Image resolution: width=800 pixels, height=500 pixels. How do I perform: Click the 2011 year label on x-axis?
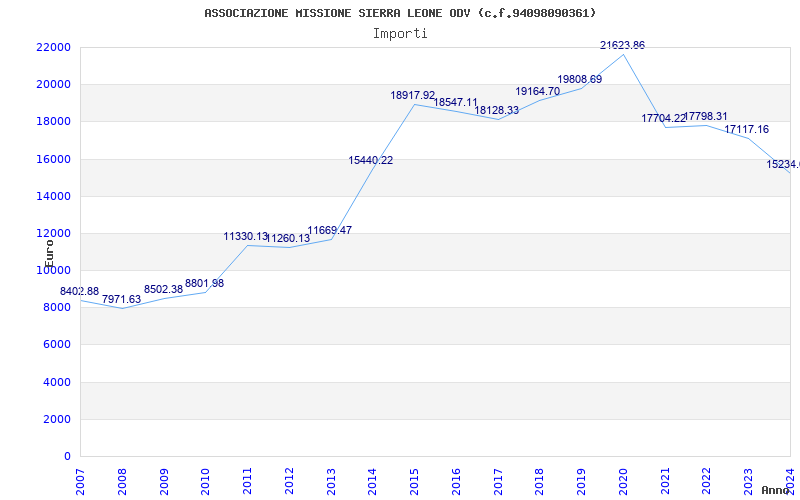coord(247,482)
